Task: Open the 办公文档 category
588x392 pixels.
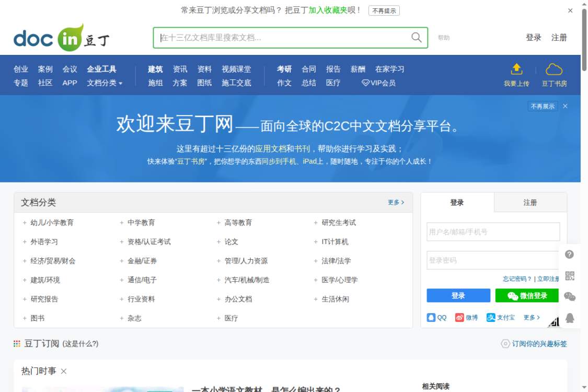Action: tap(238, 299)
